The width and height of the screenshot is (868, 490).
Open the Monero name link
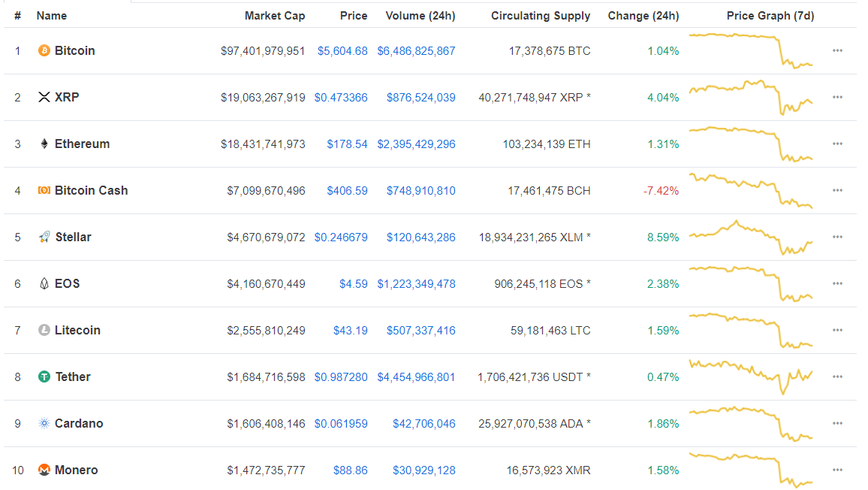tap(77, 470)
